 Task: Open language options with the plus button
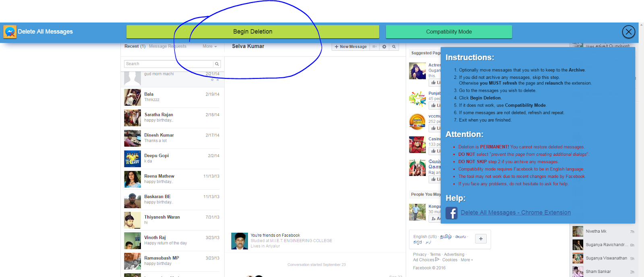[x=481, y=239]
